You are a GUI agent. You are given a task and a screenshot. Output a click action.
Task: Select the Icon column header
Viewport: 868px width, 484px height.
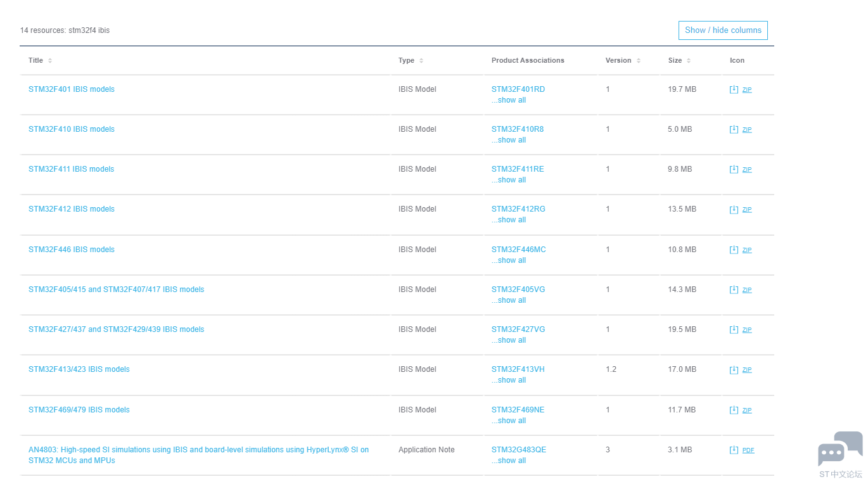tap(737, 60)
